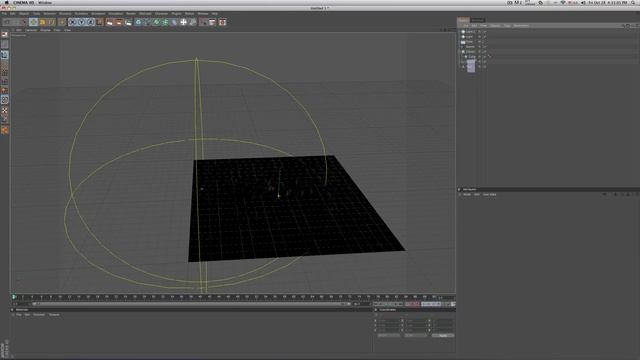Toggle visibility dots for Floor
This screenshot has width=640, height=360.
coord(480,42)
